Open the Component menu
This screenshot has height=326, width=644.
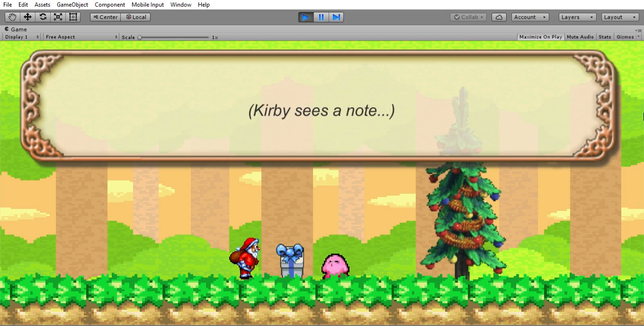(x=110, y=5)
